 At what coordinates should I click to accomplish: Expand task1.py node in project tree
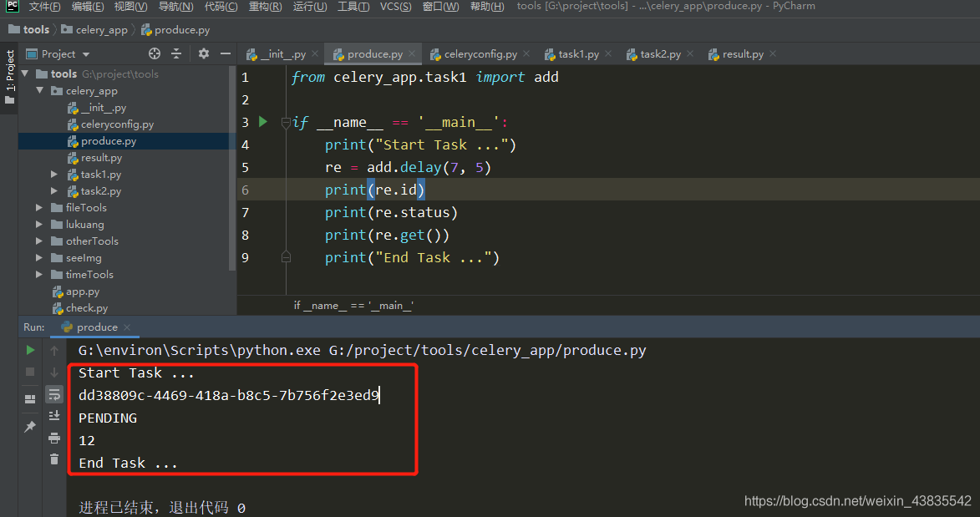[x=54, y=175]
